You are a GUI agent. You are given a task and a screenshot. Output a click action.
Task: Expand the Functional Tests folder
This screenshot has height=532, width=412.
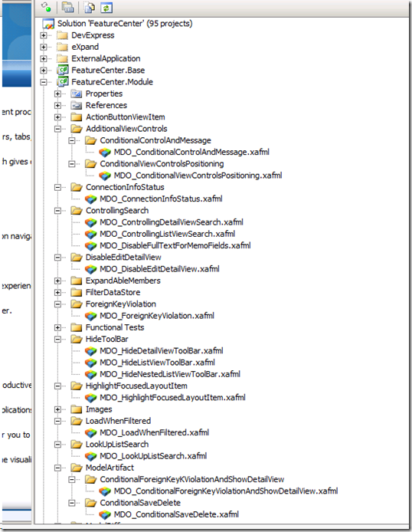(57, 328)
